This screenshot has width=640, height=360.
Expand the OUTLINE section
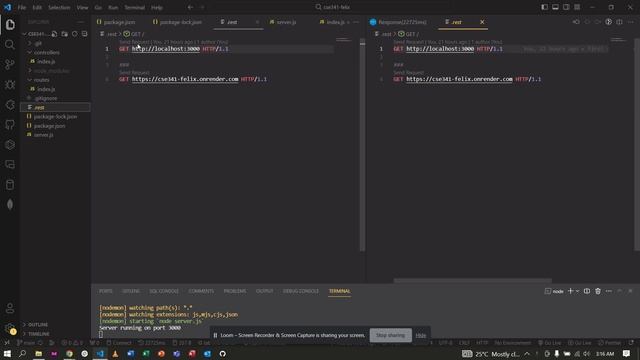pyautogui.click(x=38, y=324)
